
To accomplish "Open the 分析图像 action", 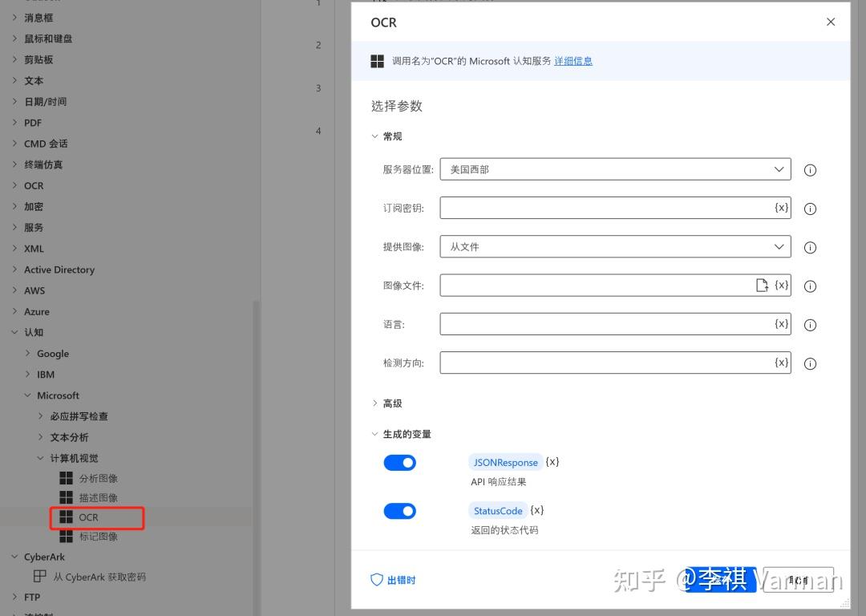I will pos(98,477).
